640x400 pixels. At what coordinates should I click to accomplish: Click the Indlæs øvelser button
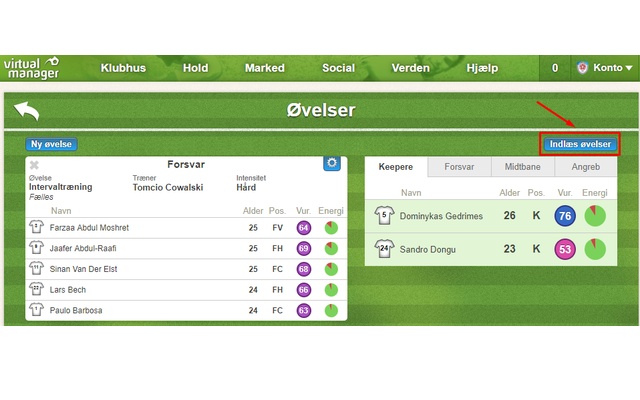coord(580,144)
